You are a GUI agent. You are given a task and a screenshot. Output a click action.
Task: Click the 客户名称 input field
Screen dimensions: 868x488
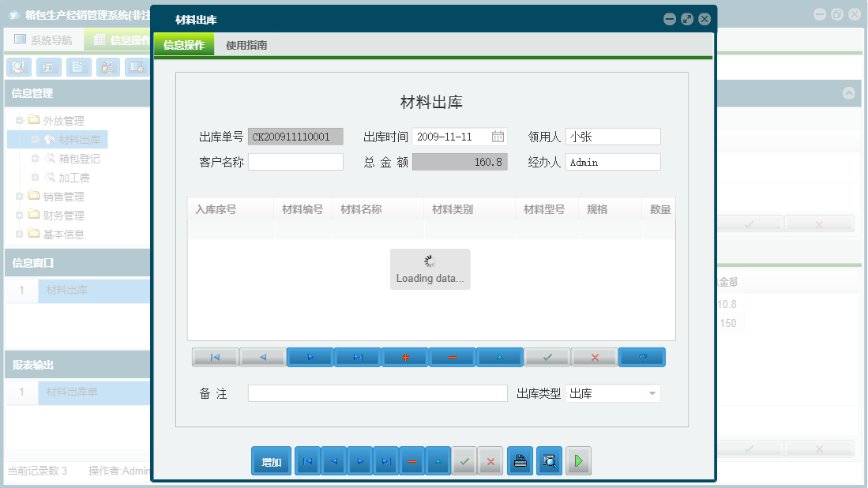(x=295, y=162)
